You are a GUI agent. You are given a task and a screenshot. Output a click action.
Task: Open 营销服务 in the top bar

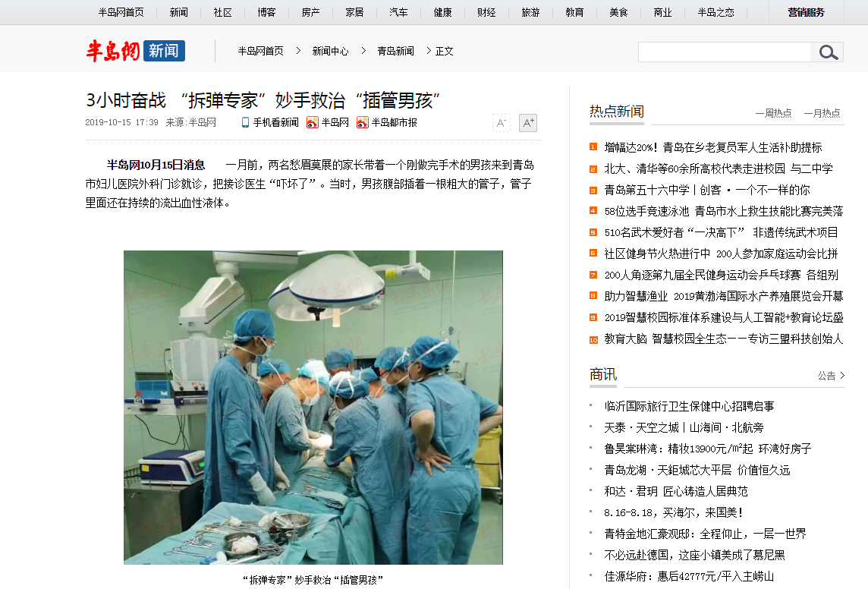806,12
